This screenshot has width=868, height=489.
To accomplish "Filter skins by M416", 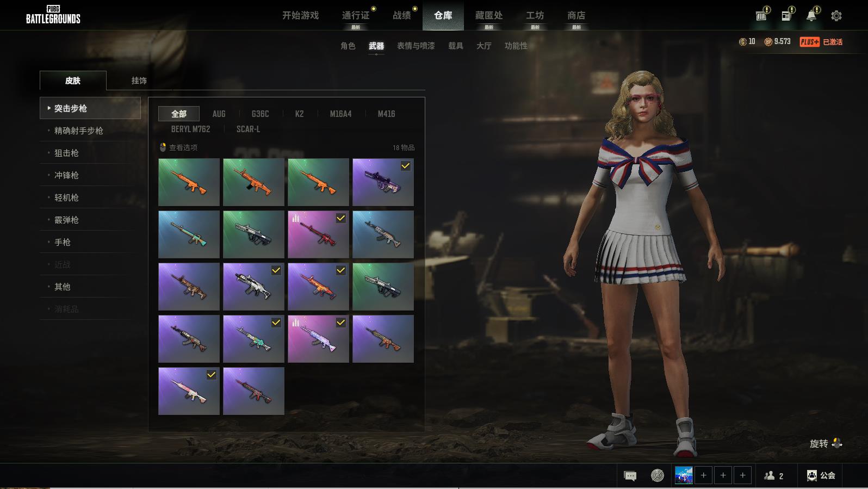I will 387,114.
